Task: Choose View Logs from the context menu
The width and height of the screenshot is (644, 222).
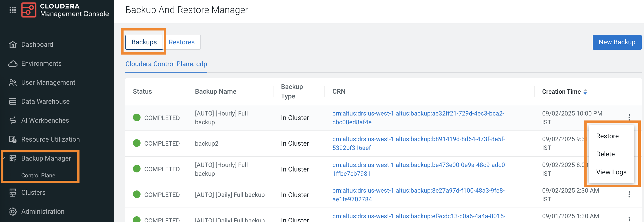Action: [x=611, y=172]
